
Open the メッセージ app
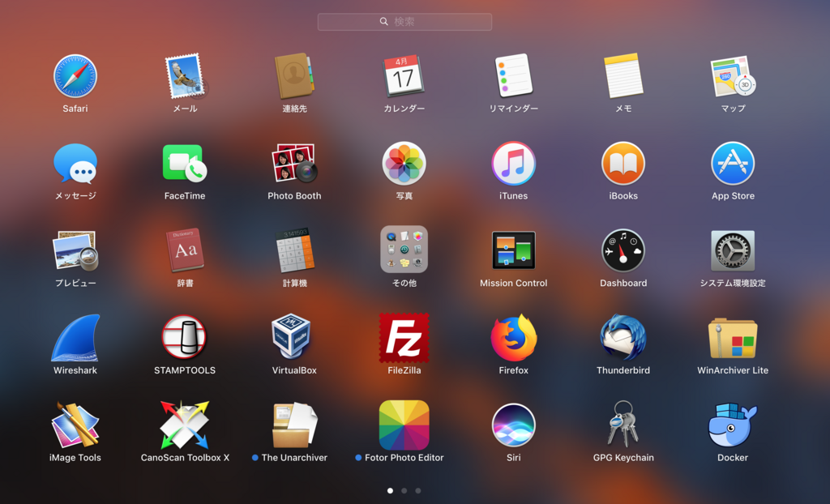coord(75,164)
